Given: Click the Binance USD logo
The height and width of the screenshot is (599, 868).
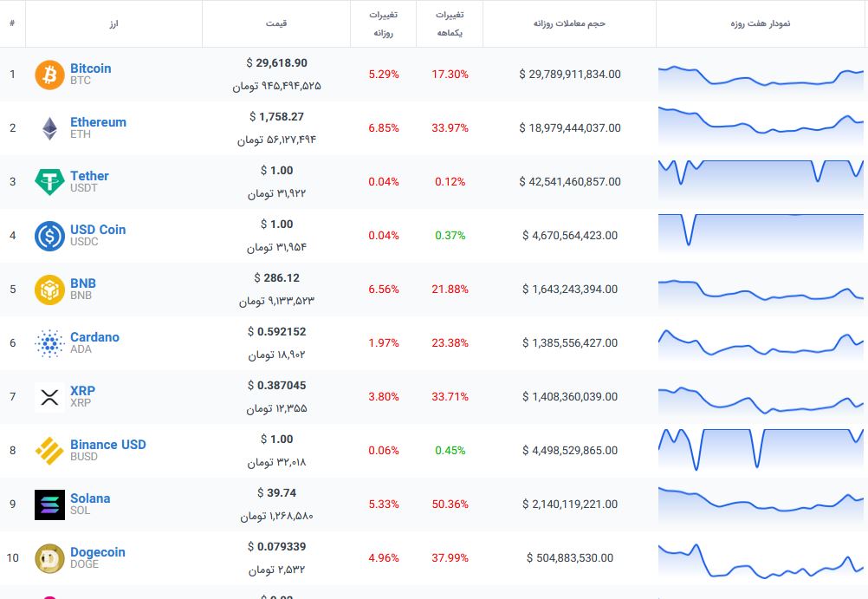Looking at the screenshot, I should (x=50, y=451).
